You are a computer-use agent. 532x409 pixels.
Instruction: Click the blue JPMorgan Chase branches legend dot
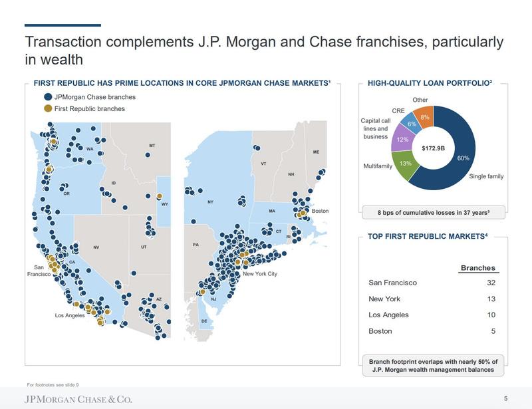coord(48,96)
